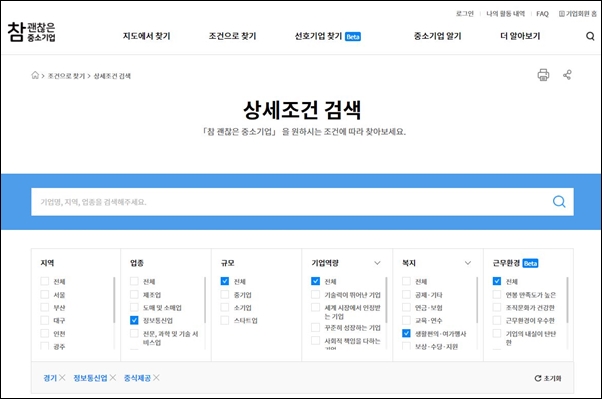Viewport: 602px width, 399px height.
Task: Check 꾸준히 성장하는 기업 checkbox
Action: point(315,327)
